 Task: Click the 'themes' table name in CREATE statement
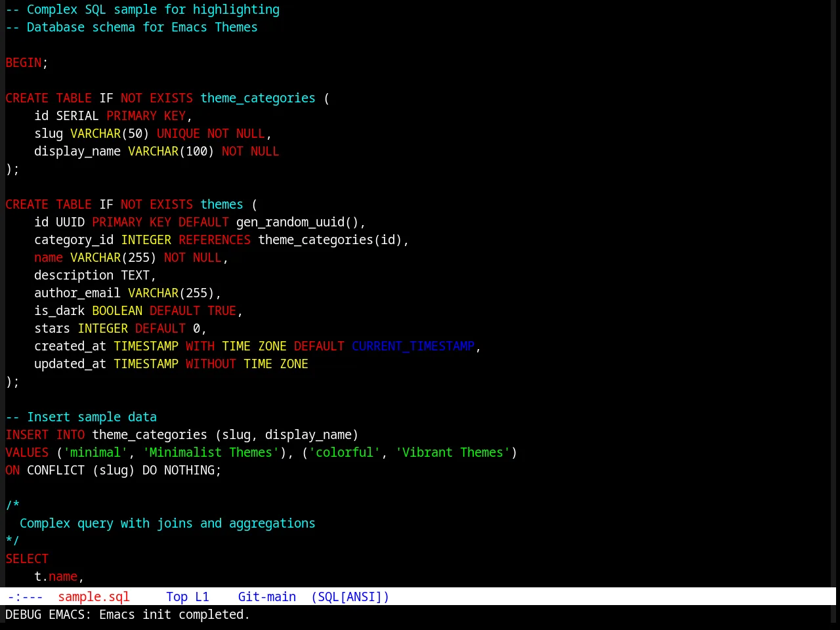coord(222,204)
